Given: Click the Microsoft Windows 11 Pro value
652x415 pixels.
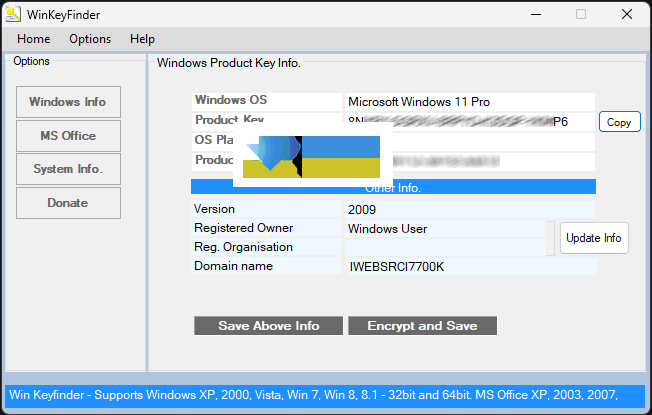Looking at the screenshot, I should pos(470,102).
